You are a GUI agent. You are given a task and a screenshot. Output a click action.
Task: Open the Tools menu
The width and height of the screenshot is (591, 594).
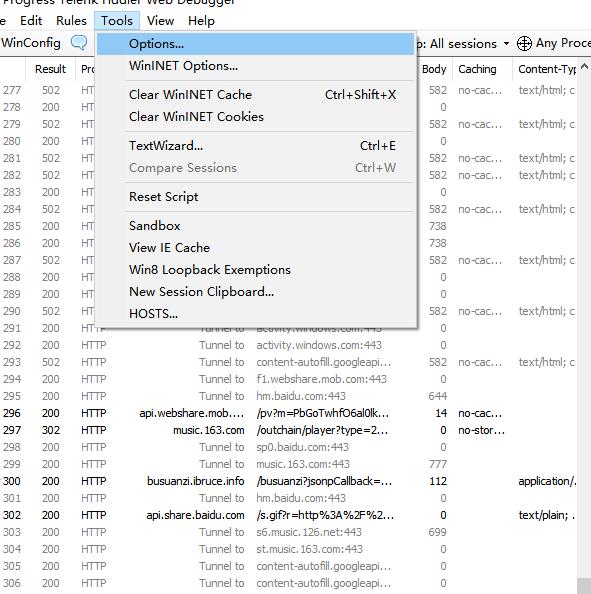pos(117,20)
